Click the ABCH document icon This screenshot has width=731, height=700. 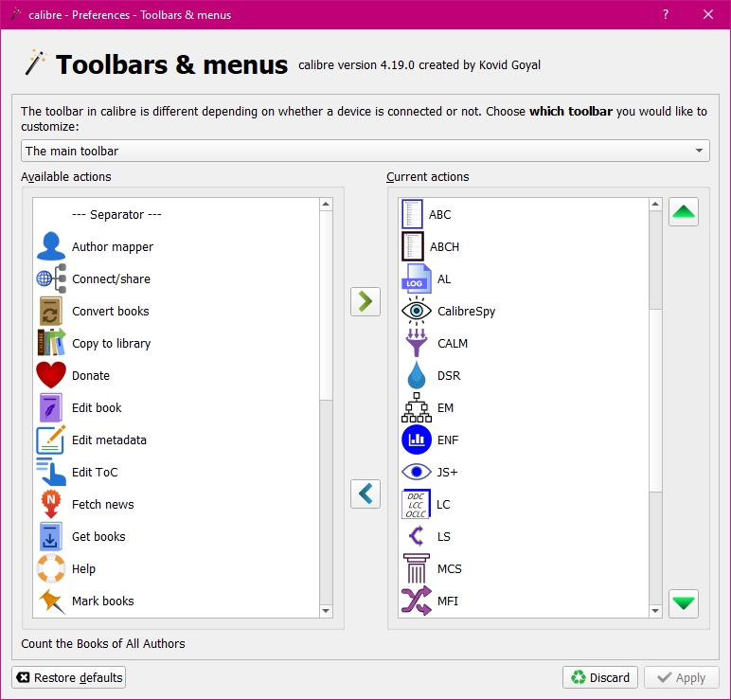(x=413, y=246)
